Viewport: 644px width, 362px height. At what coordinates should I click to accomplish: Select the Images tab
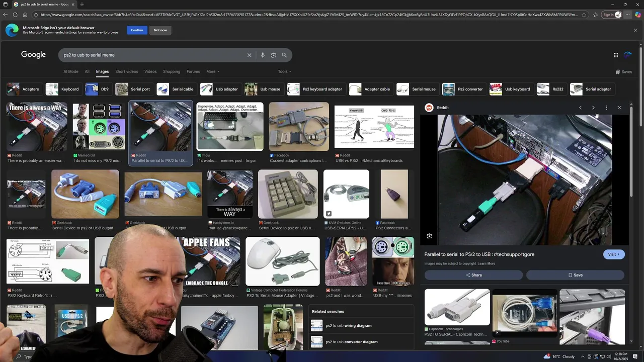tap(102, 71)
